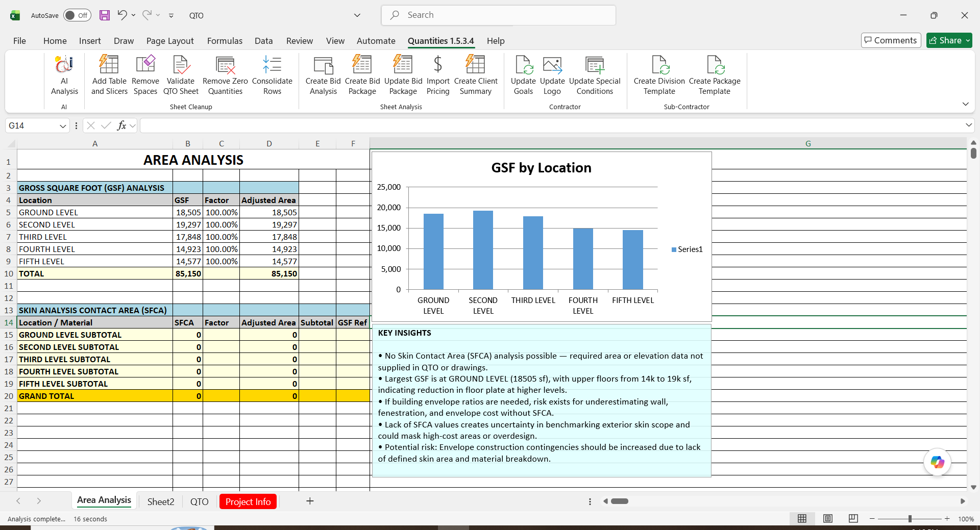The width and height of the screenshot is (980, 530).
Task: Open the Copilot floating button
Action: click(937, 462)
